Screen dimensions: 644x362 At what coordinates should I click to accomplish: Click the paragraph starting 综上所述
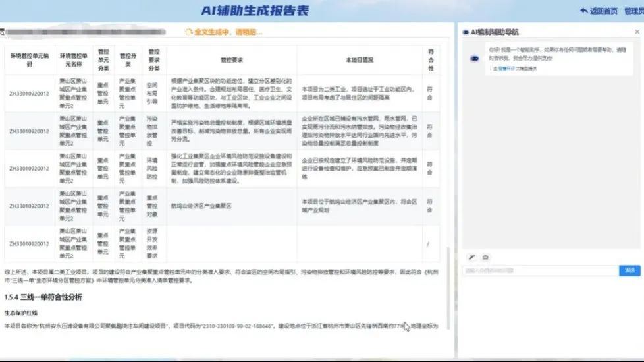[x=221, y=276]
